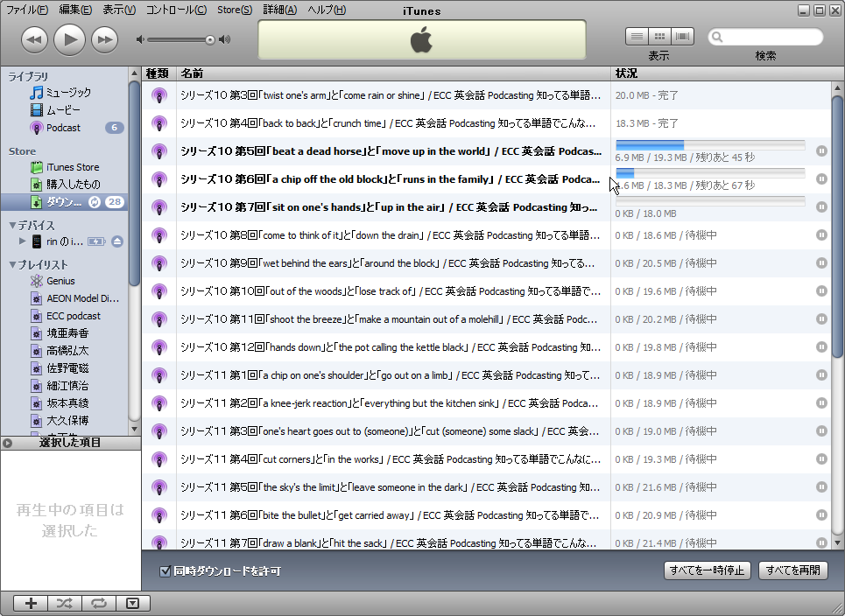Select ムービー in the library
Screen dimensions: 845x616
point(64,110)
